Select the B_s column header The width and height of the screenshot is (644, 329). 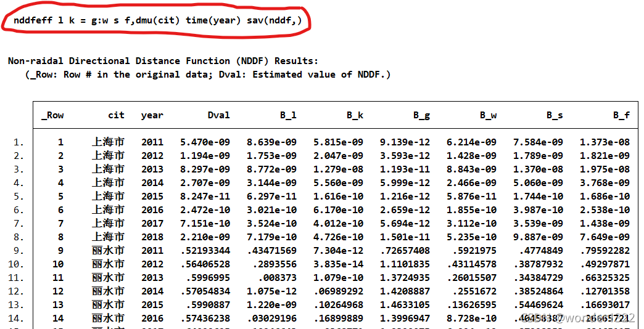coord(555,115)
